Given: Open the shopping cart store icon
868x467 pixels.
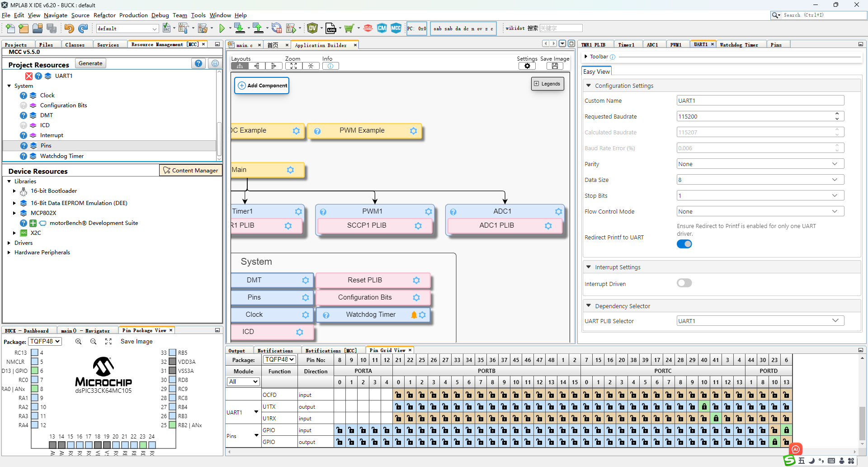Looking at the screenshot, I should [x=349, y=29].
